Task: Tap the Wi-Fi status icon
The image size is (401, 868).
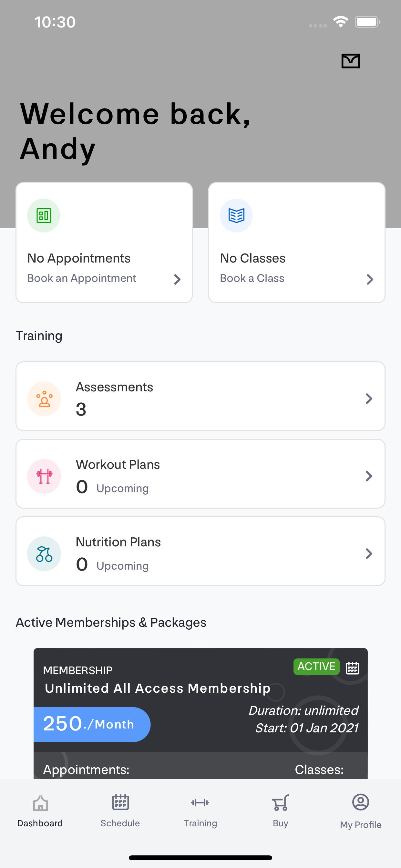Action: pyautogui.click(x=341, y=22)
